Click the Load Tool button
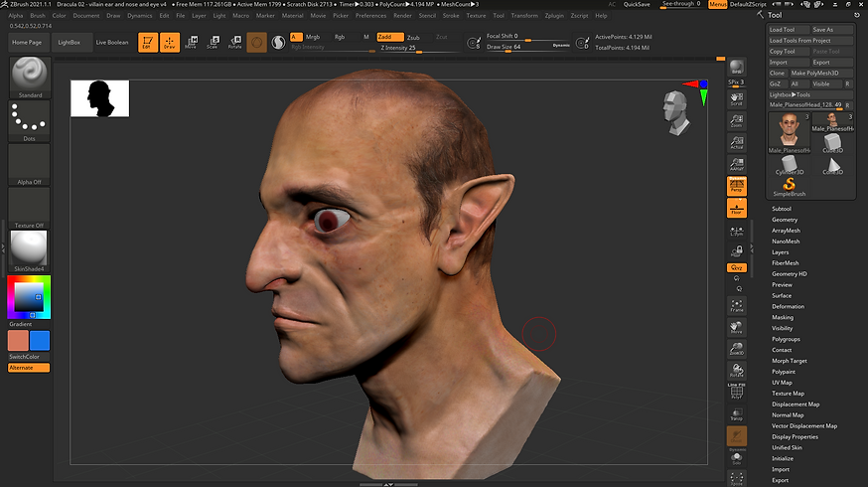 pos(789,30)
